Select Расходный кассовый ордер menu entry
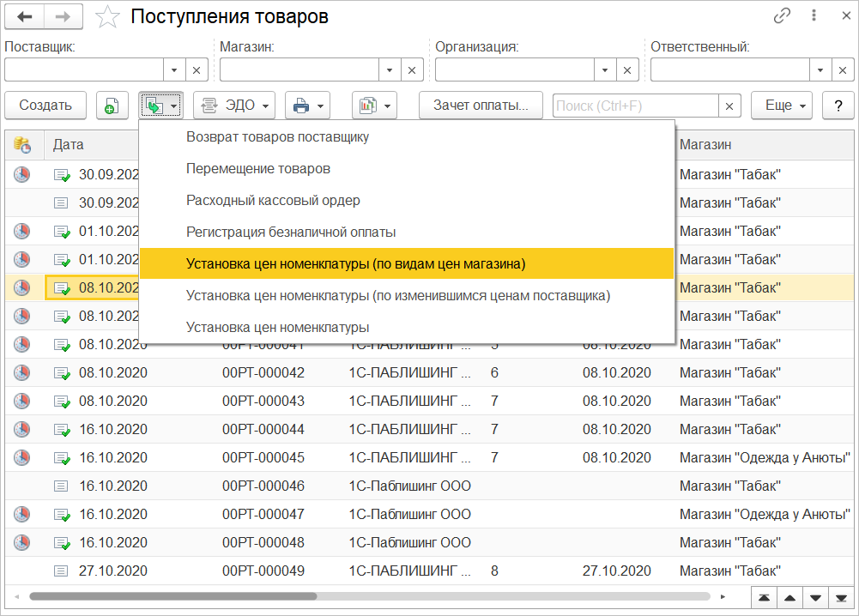859x616 pixels. click(x=273, y=200)
